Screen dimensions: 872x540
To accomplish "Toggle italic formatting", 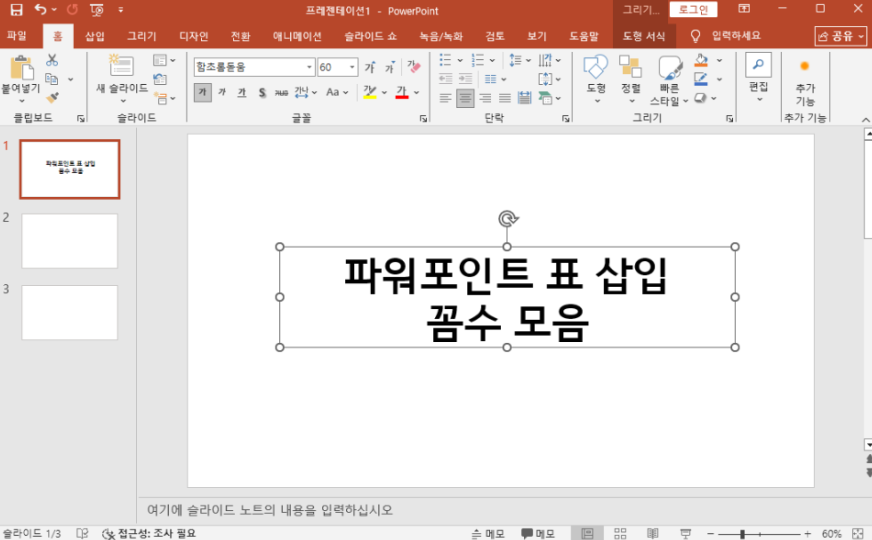I will pyautogui.click(x=222, y=92).
